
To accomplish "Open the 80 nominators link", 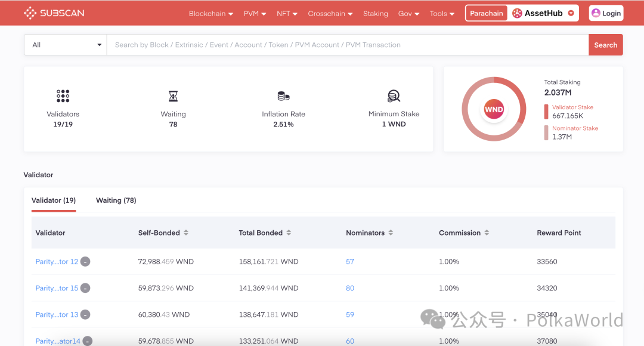I will (x=350, y=288).
